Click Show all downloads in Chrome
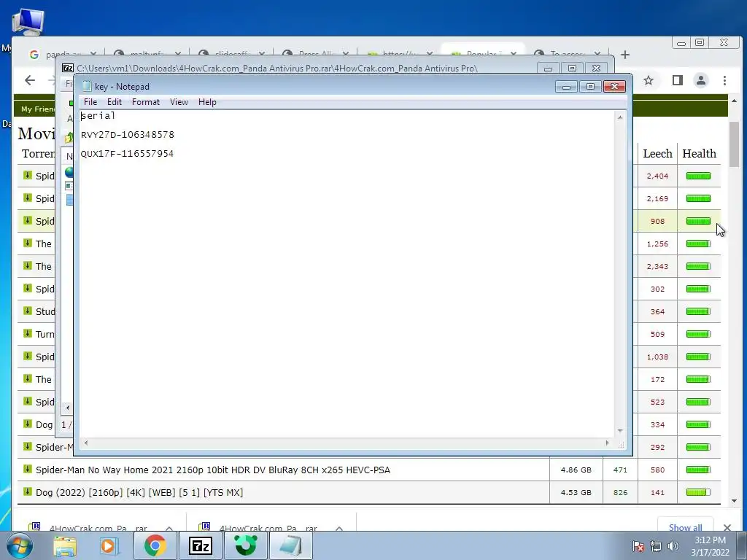Viewport: 747px width, 560px height. [685, 527]
